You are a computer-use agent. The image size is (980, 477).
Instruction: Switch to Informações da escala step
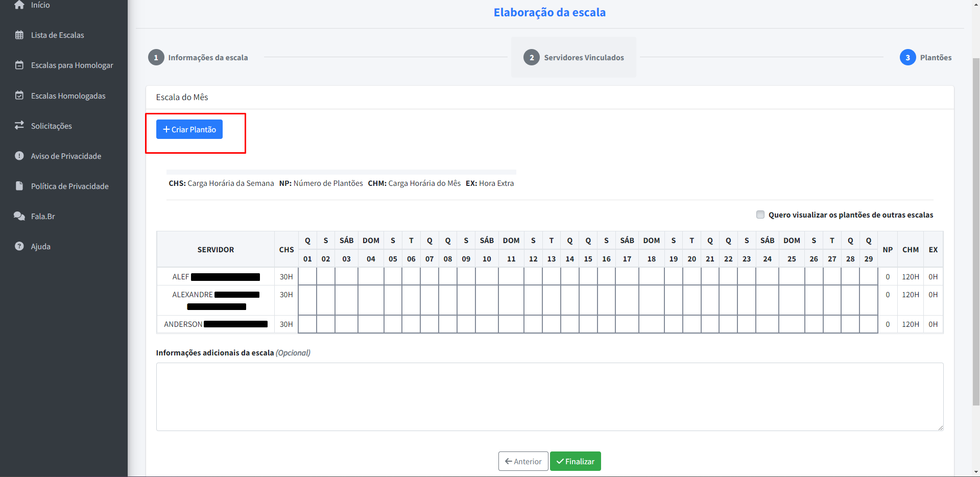(208, 58)
